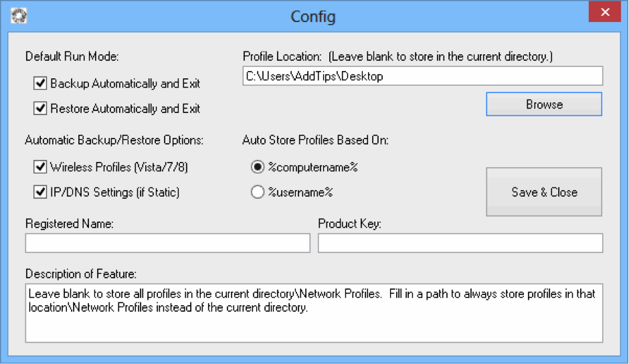
Task: Click the Config title bar text
Action: tap(313, 17)
